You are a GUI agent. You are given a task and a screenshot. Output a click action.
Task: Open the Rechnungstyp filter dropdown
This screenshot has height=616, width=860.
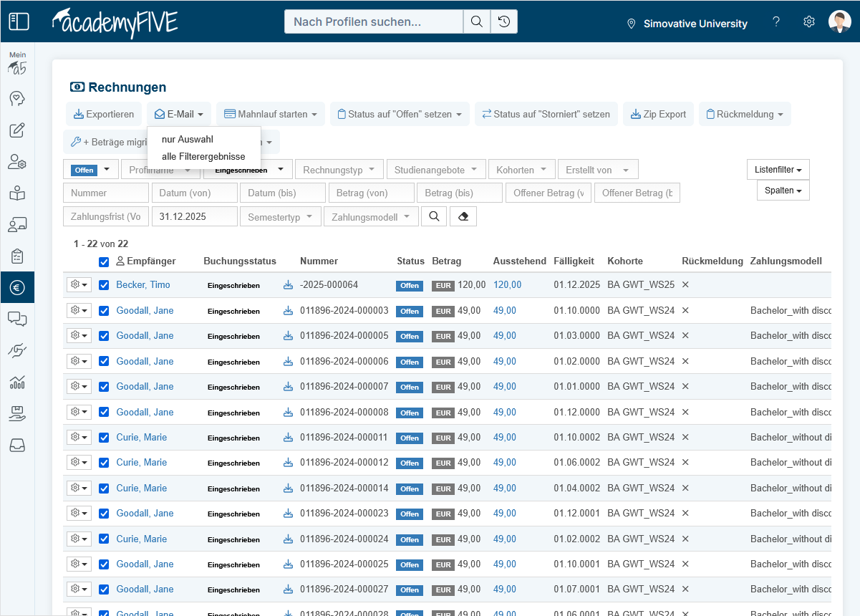click(339, 170)
